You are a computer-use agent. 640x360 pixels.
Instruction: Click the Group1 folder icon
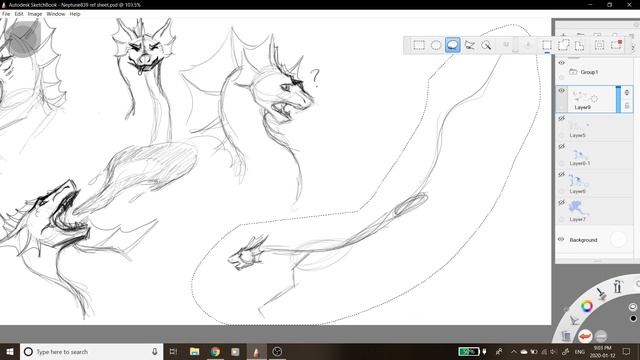[573, 72]
